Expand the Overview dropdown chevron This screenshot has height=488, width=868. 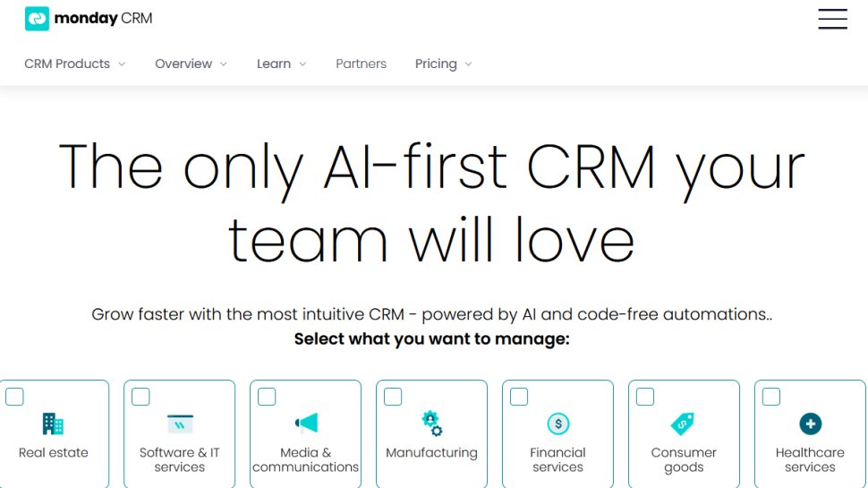(224, 64)
